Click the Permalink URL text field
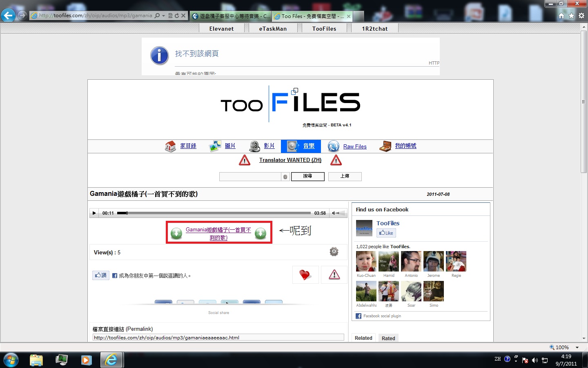Screen dimensions: 588x368 218,337
